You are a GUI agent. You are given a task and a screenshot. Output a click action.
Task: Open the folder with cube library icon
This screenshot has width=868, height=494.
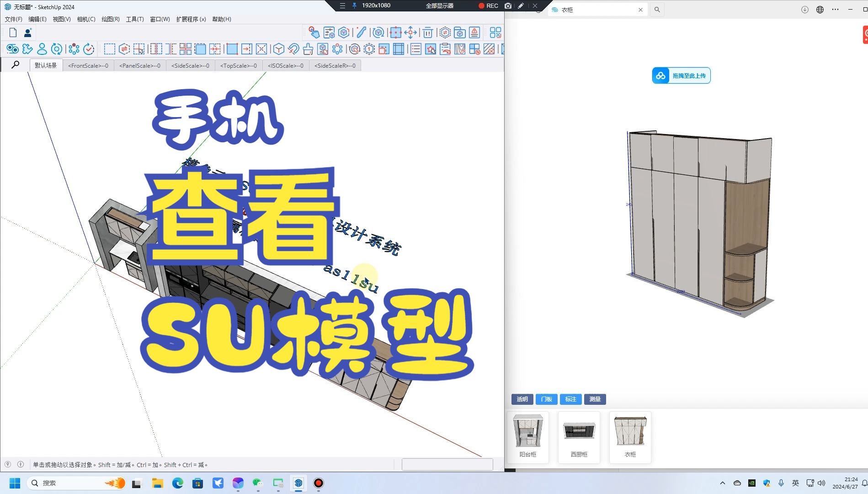tap(460, 32)
